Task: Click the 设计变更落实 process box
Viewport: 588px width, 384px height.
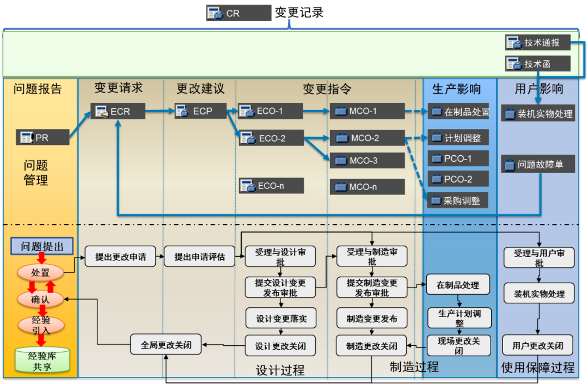Action: (x=281, y=318)
